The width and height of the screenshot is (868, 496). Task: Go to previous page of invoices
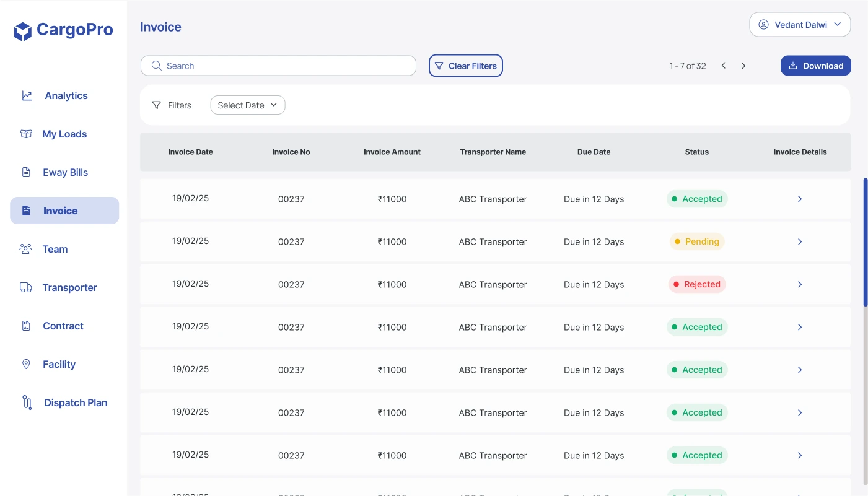point(723,66)
